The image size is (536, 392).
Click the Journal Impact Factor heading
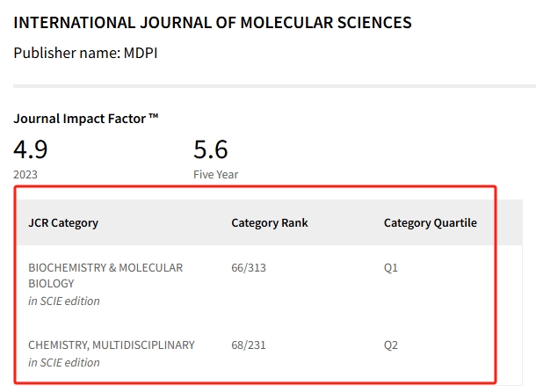[86, 119]
